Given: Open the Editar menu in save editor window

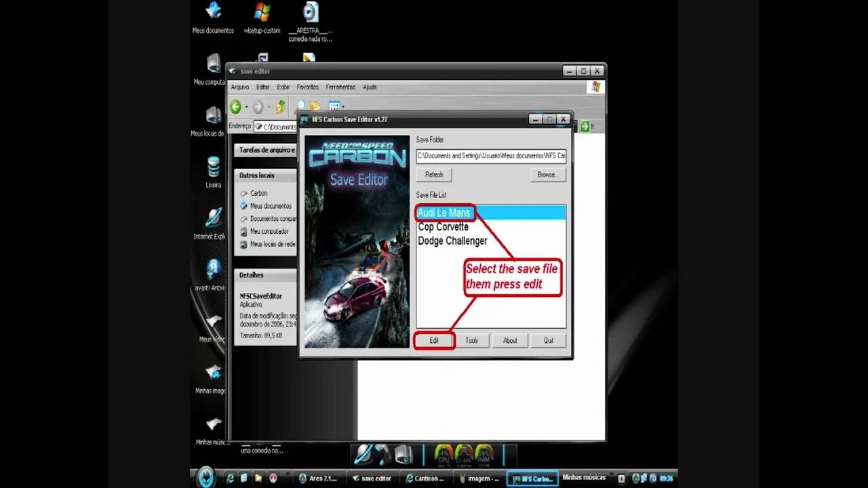Looking at the screenshot, I should tap(263, 87).
